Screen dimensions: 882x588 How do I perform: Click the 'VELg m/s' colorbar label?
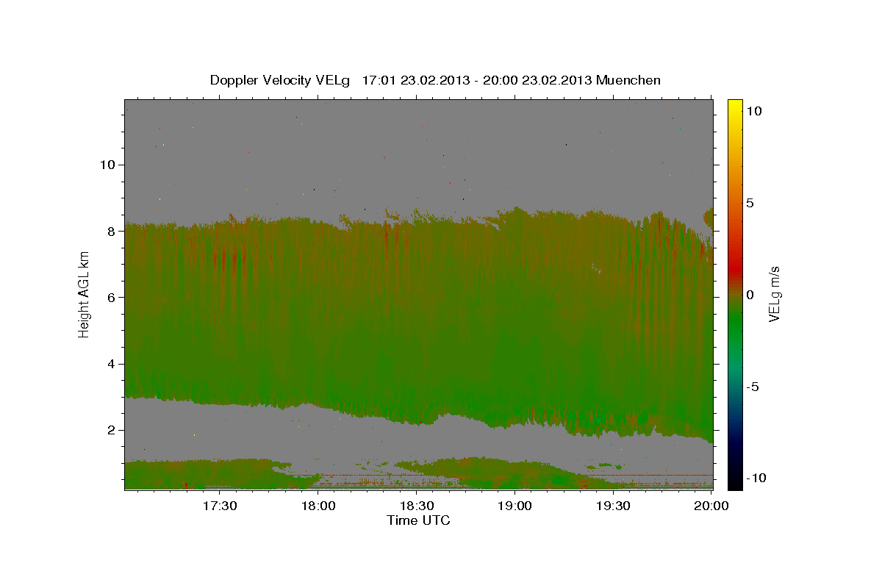[775, 294]
